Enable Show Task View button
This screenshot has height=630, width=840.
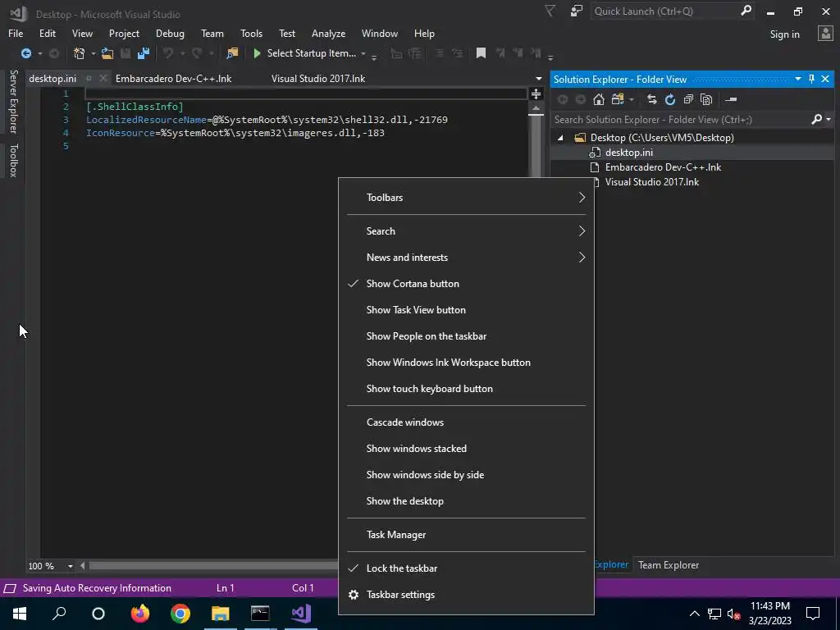click(466, 310)
